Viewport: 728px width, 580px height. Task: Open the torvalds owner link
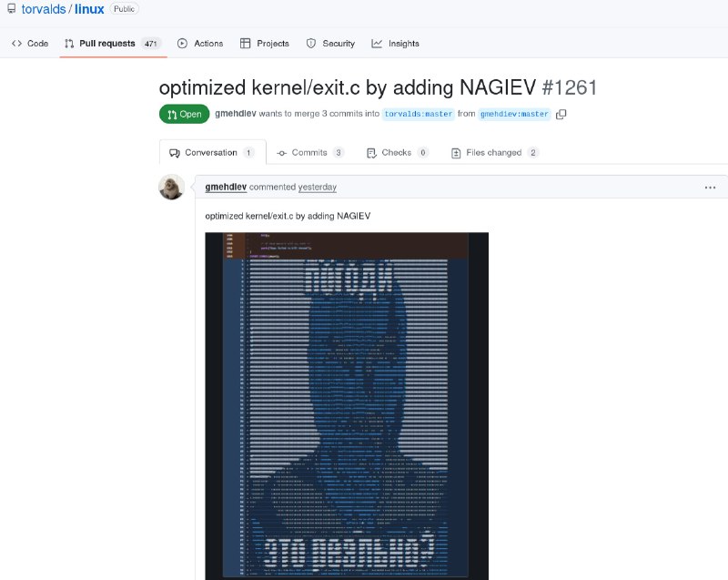click(x=44, y=9)
